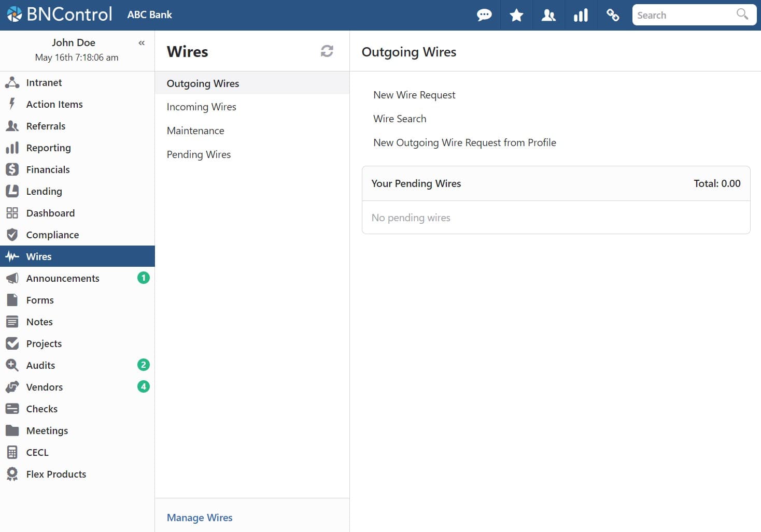Open the Maintenance submenu item
This screenshot has width=761, height=532.
195,131
